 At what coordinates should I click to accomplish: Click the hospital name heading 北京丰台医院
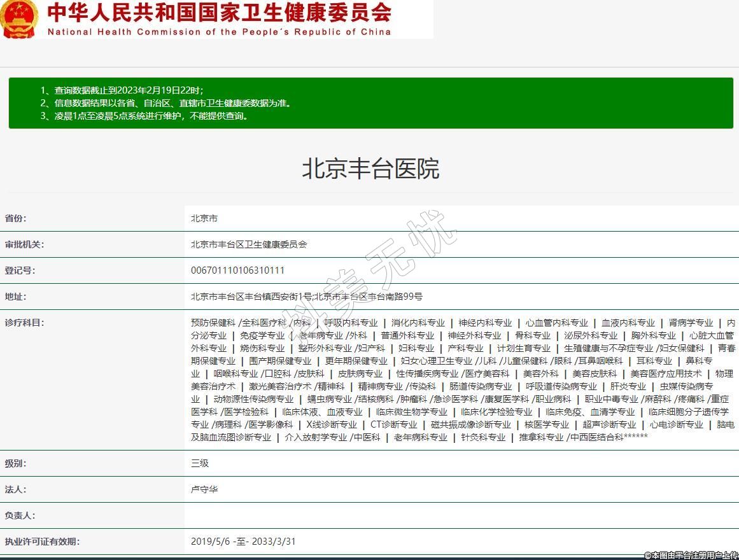pos(370,169)
